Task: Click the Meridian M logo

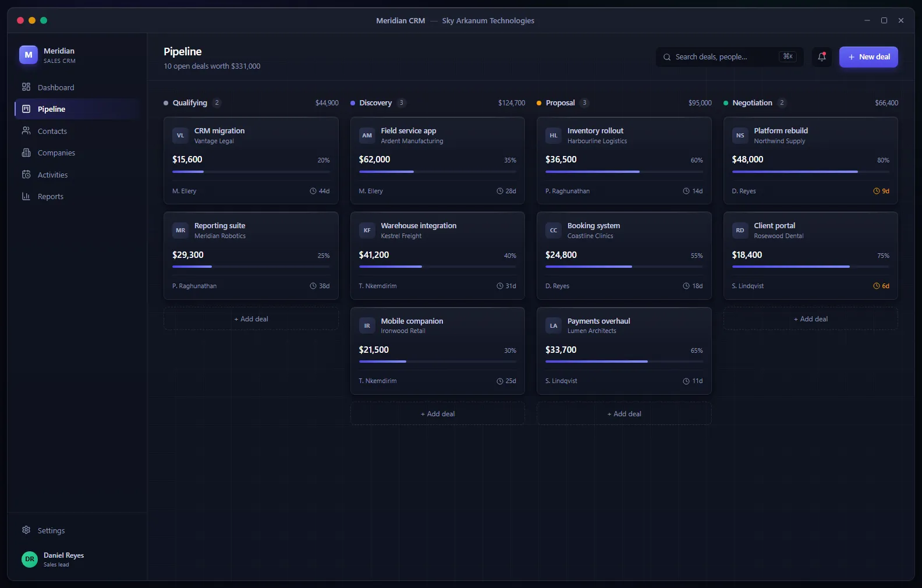Action: pyautogui.click(x=29, y=55)
